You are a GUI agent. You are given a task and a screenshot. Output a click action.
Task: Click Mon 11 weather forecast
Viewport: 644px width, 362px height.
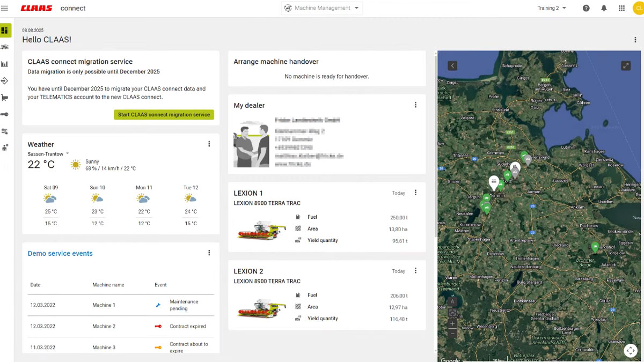click(x=144, y=205)
